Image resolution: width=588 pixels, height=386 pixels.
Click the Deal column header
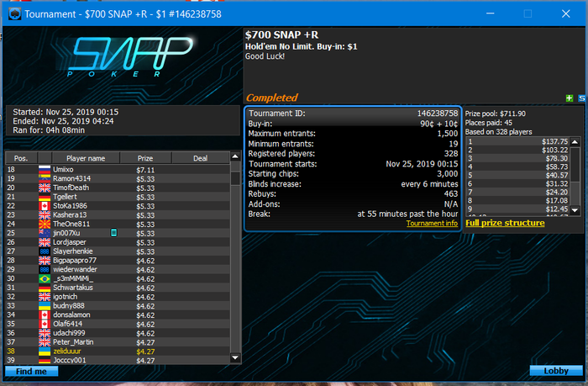pos(201,158)
